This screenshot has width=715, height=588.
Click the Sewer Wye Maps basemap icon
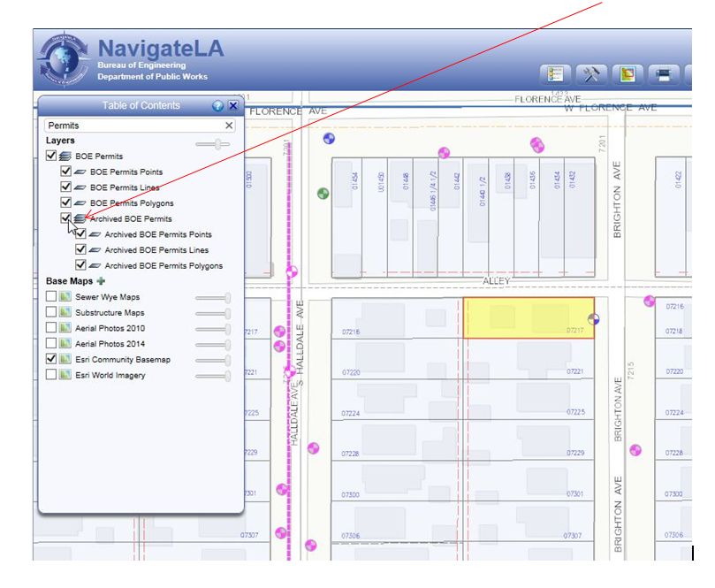[x=65, y=296]
